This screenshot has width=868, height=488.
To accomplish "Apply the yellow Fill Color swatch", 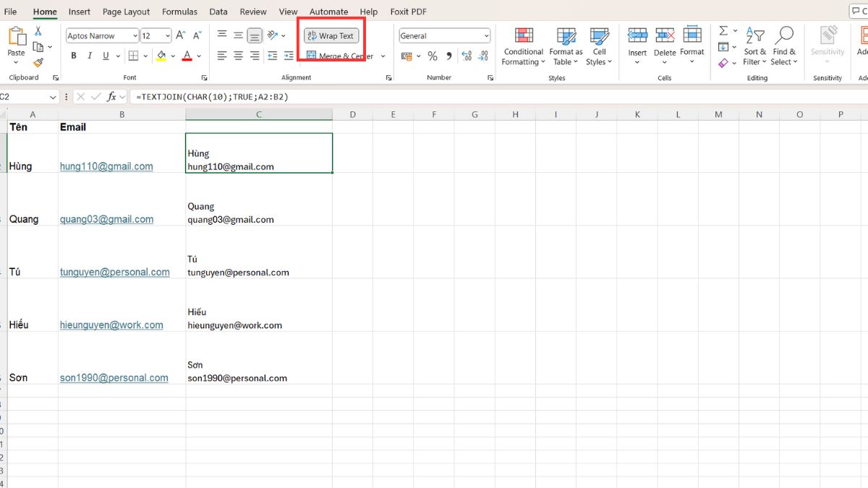I will point(161,56).
